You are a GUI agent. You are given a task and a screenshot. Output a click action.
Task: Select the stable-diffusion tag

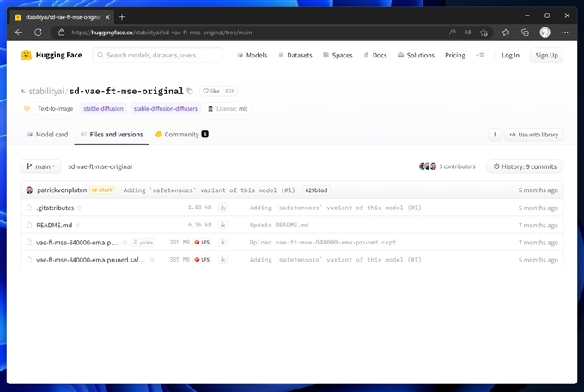pyautogui.click(x=103, y=109)
